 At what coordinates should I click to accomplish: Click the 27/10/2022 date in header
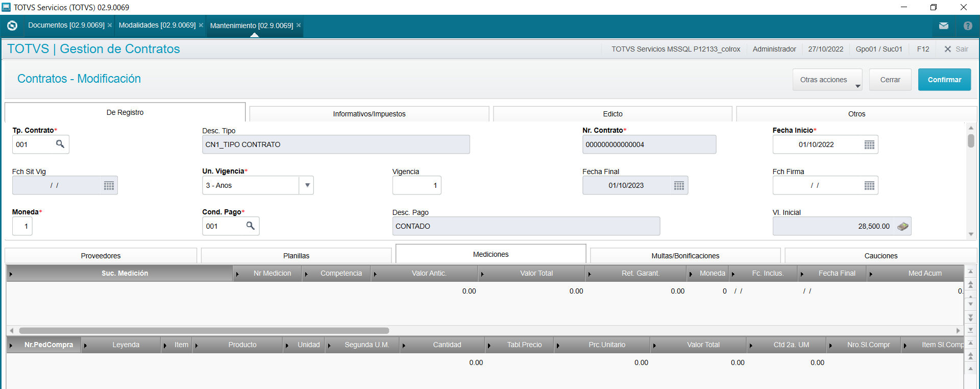click(826, 49)
